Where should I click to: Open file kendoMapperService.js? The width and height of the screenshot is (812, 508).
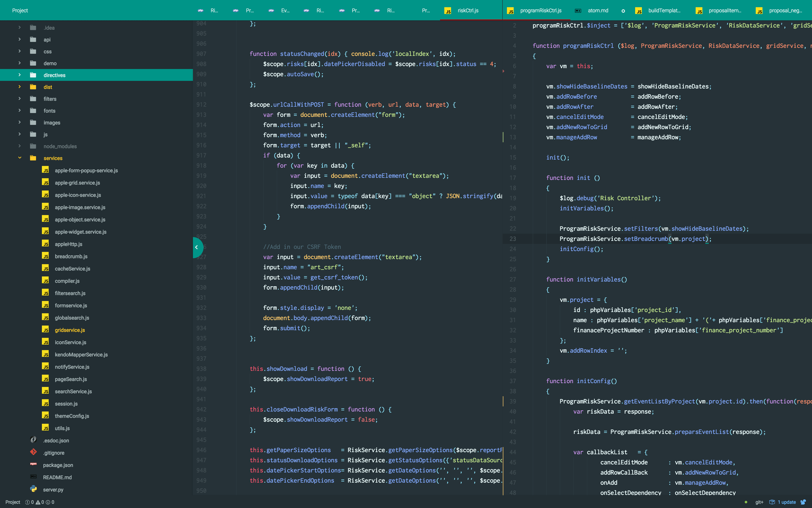[x=81, y=355]
